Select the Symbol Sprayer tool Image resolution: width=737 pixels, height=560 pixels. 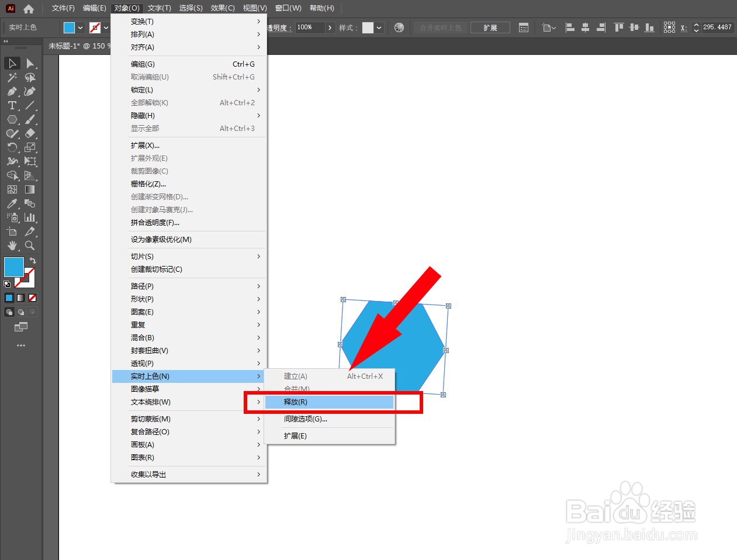click(x=12, y=217)
